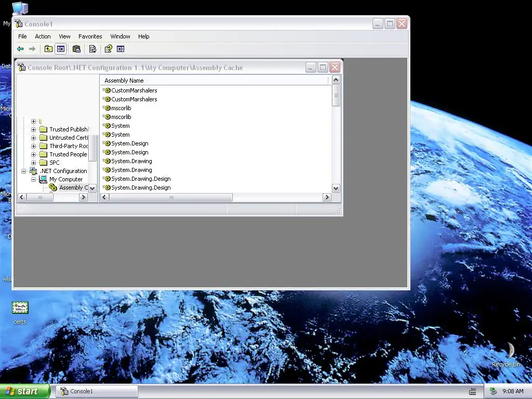The image size is (532, 399).
Task: Collapse the My Computer tree node
Action: click(33, 179)
